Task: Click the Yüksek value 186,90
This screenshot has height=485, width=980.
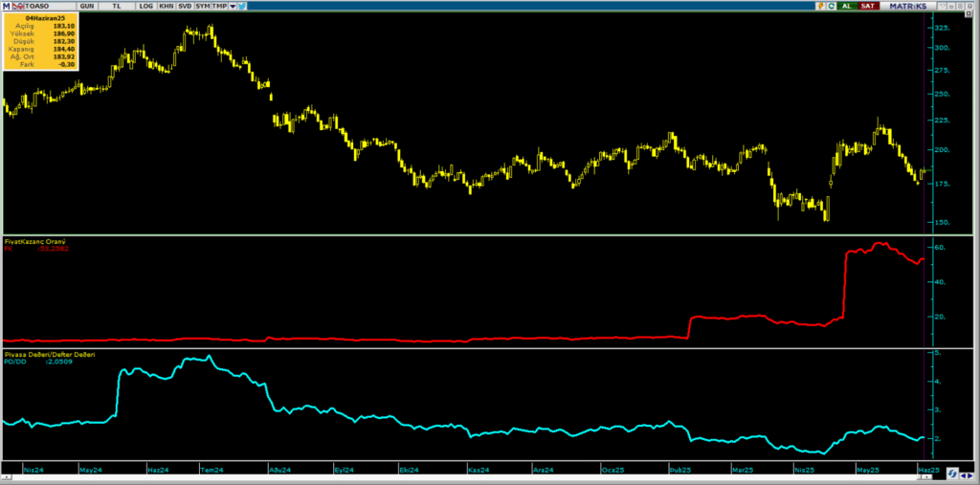Action: 66,33
